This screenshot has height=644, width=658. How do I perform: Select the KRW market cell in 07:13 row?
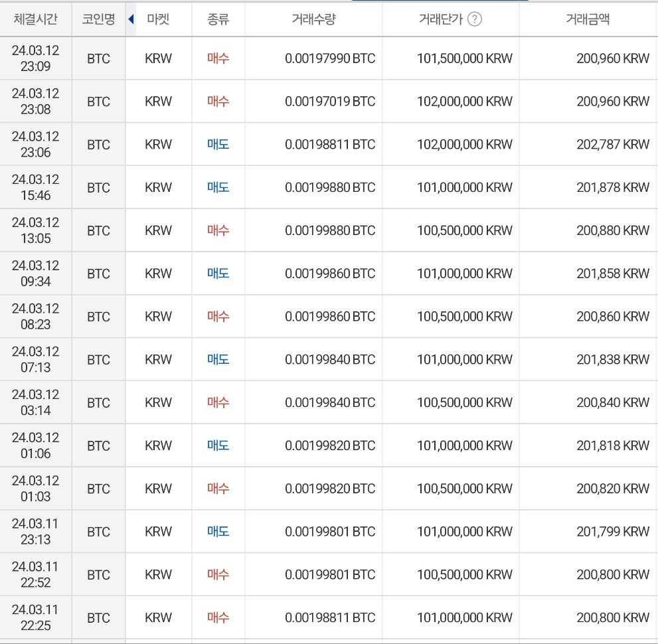click(158, 360)
